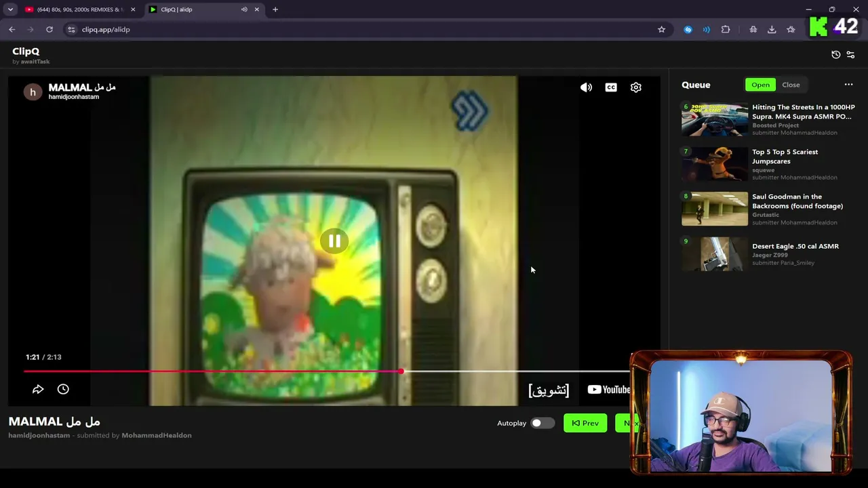
Task: Select the ClipQ | alidp browser tab
Action: coord(203,9)
